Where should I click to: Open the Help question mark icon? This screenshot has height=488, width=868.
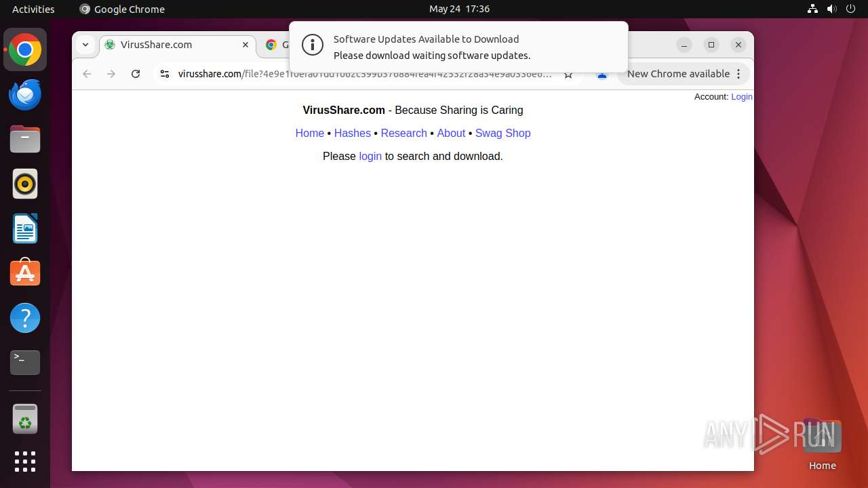25,318
